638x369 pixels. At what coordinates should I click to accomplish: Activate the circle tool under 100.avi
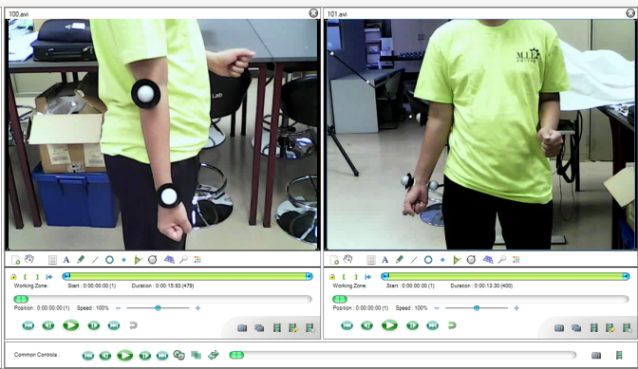[109, 260]
